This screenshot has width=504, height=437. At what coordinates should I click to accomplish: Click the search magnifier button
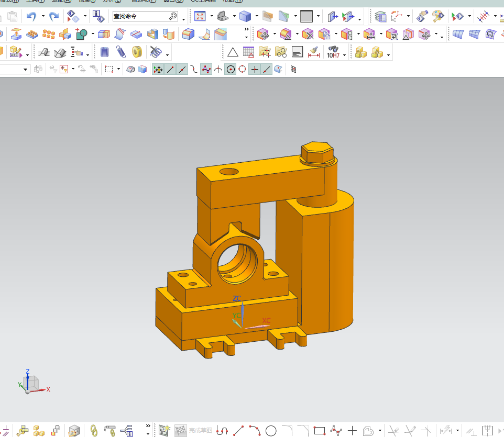(173, 16)
